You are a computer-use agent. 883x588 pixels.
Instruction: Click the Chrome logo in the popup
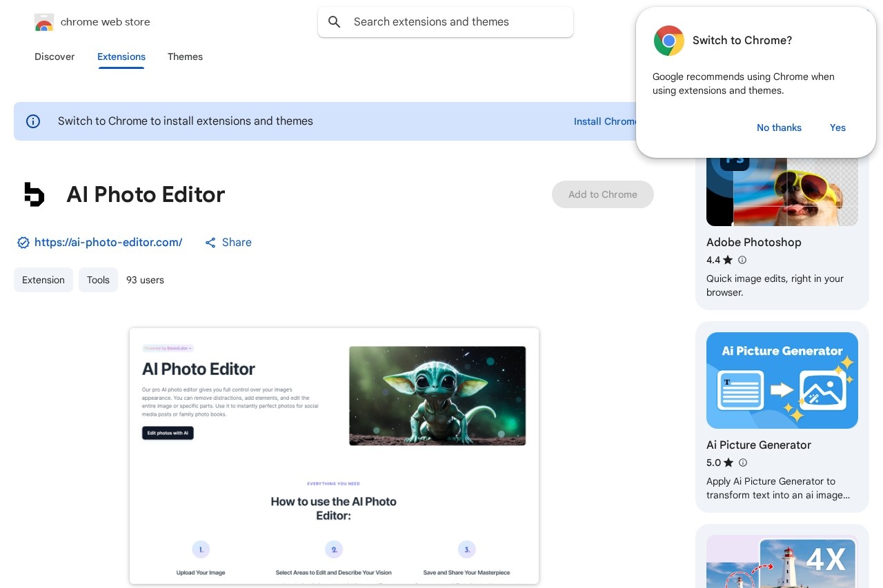point(668,41)
